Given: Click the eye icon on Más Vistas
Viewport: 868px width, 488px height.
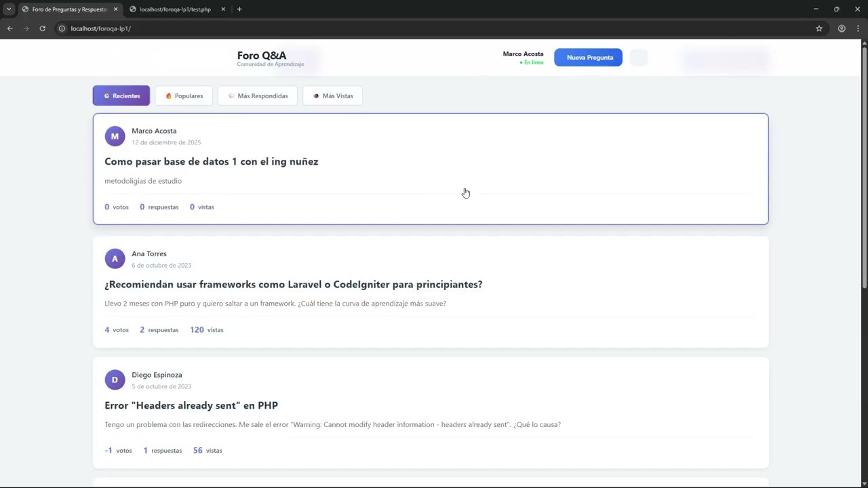Looking at the screenshot, I should coord(316,96).
